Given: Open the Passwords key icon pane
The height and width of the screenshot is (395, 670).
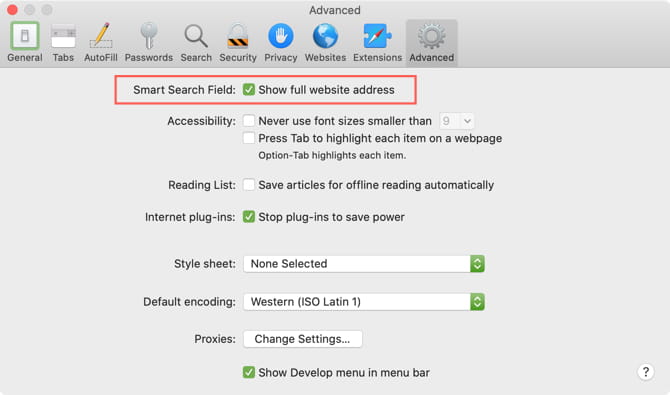Looking at the screenshot, I should click(149, 43).
